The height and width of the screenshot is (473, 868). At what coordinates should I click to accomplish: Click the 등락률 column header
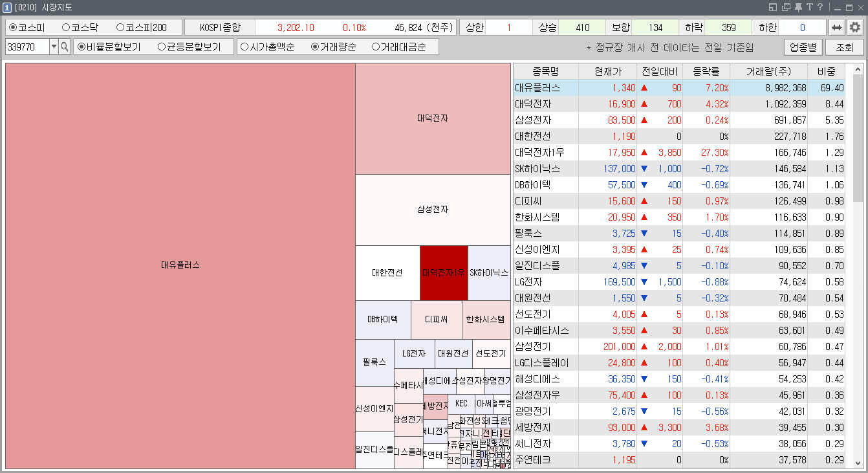[x=706, y=71]
